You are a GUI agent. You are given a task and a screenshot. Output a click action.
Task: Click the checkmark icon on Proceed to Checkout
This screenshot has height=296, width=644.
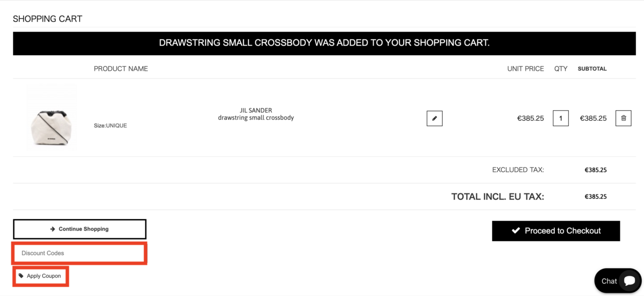click(x=516, y=230)
